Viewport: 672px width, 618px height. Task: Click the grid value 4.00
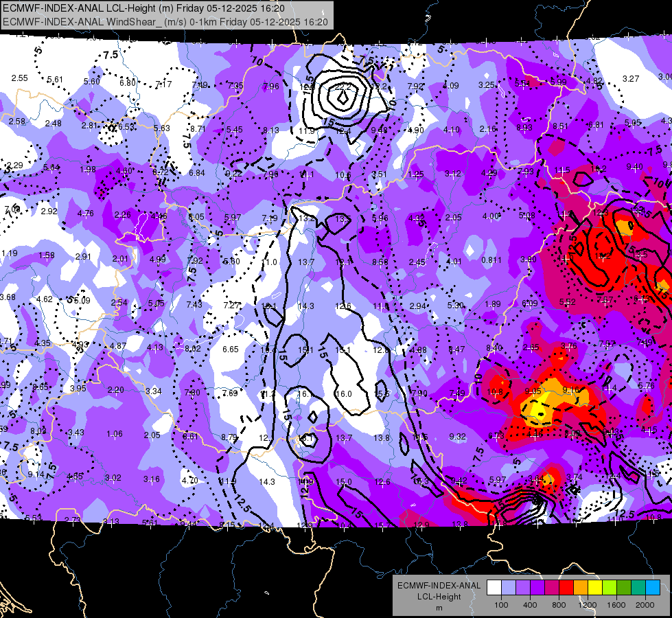point(491,216)
